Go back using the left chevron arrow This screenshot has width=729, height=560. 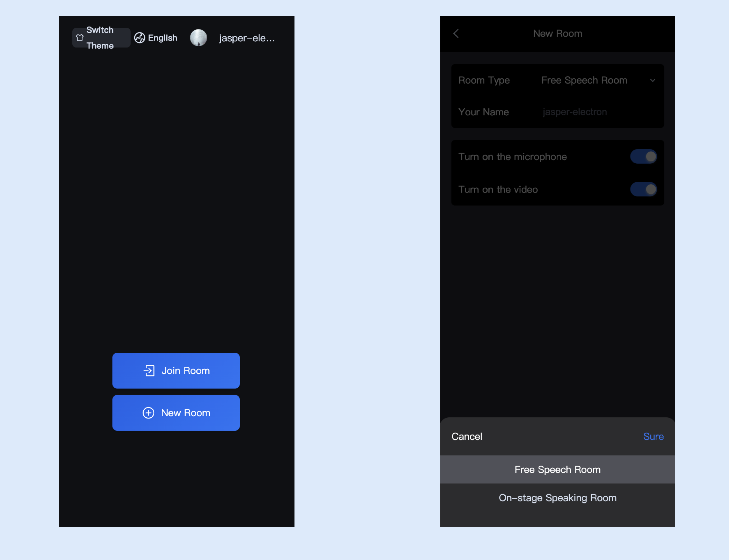tap(456, 34)
